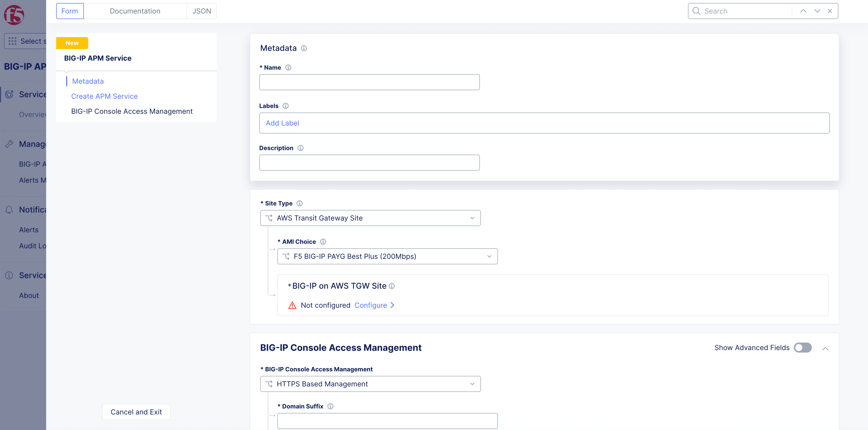Click Add Label in the Labels field

282,123
